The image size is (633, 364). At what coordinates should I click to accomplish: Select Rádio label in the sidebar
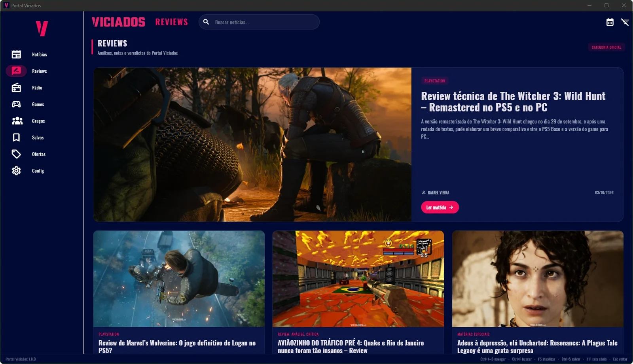(x=37, y=88)
